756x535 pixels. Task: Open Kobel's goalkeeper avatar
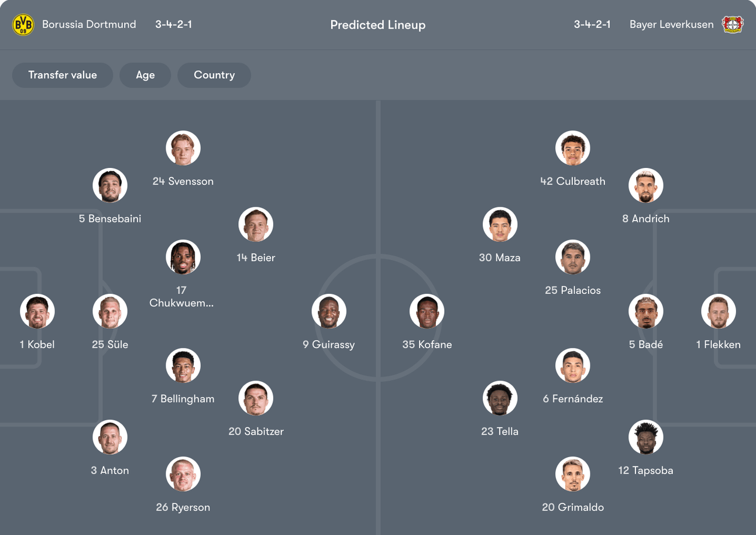click(37, 311)
